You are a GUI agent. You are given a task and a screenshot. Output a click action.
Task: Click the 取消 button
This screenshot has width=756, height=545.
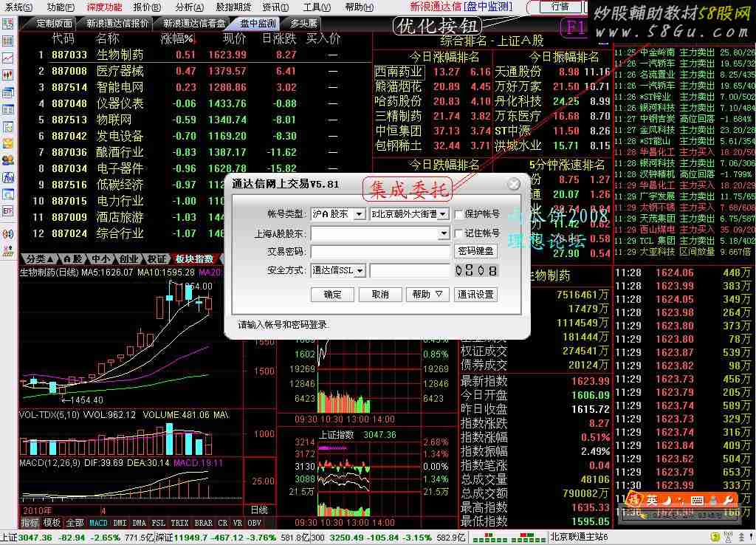pyautogui.click(x=380, y=294)
